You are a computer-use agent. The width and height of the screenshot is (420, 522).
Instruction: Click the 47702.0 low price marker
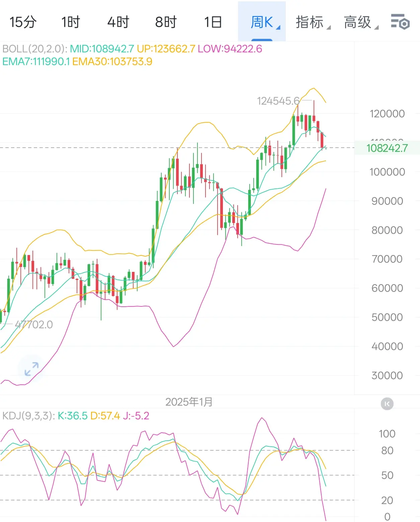coord(34,324)
